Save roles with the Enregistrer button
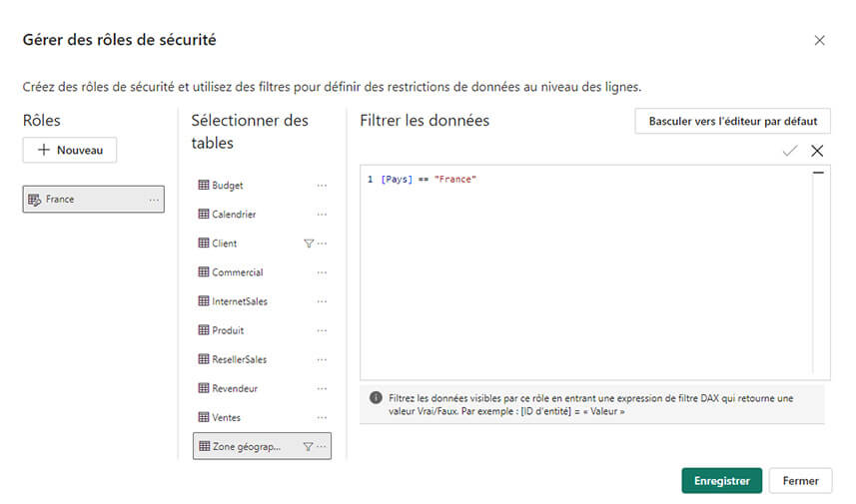The height and width of the screenshot is (504, 856). click(722, 480)
